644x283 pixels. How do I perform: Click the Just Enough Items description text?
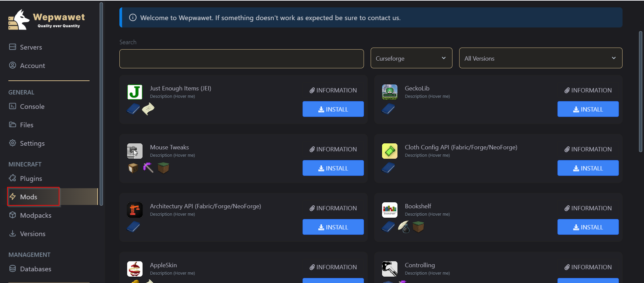172,96
